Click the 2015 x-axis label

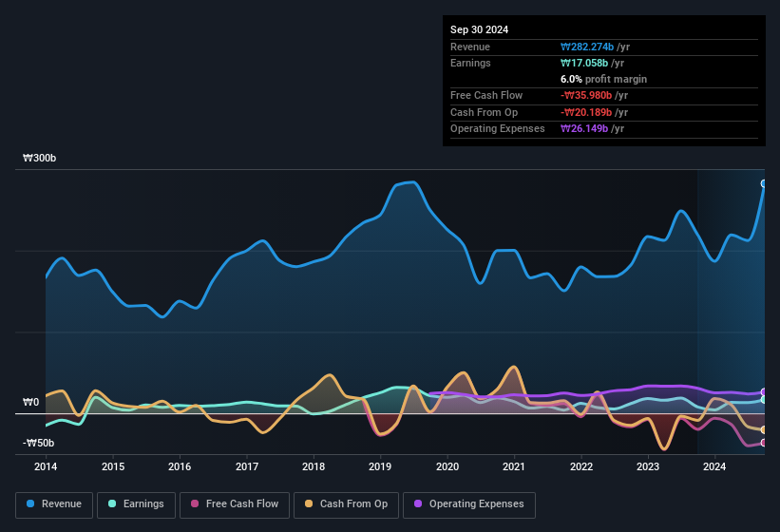tap(113, 466)
